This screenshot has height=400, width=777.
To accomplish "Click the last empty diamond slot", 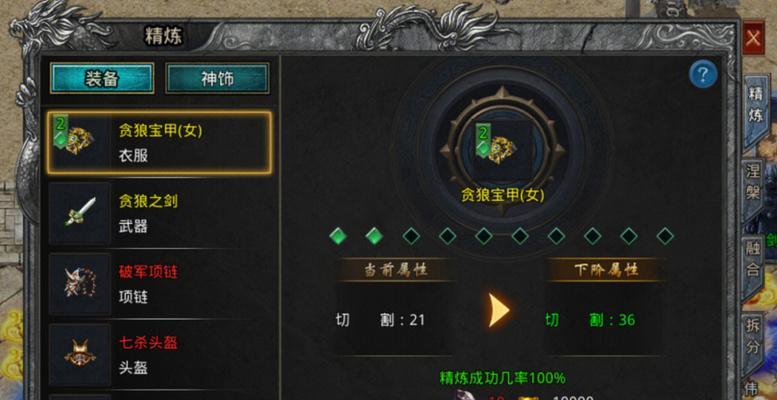I will pyautogui.click(x=665, y=236).
